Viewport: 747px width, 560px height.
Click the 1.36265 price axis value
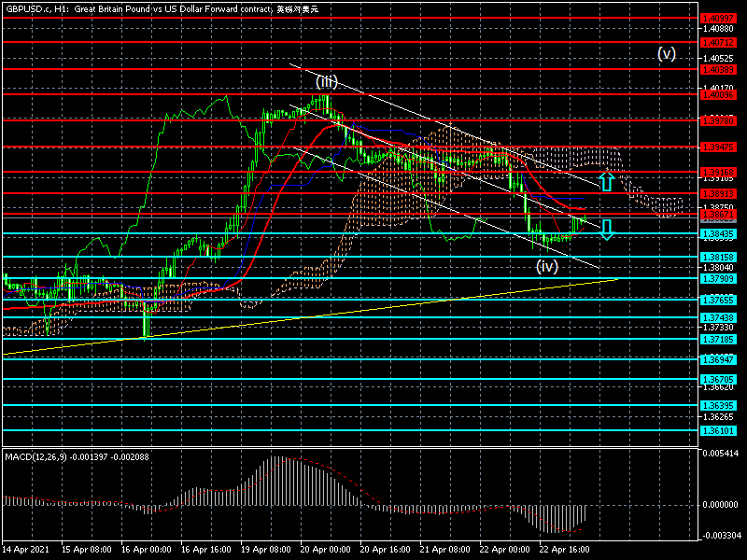tap(718, 417)
